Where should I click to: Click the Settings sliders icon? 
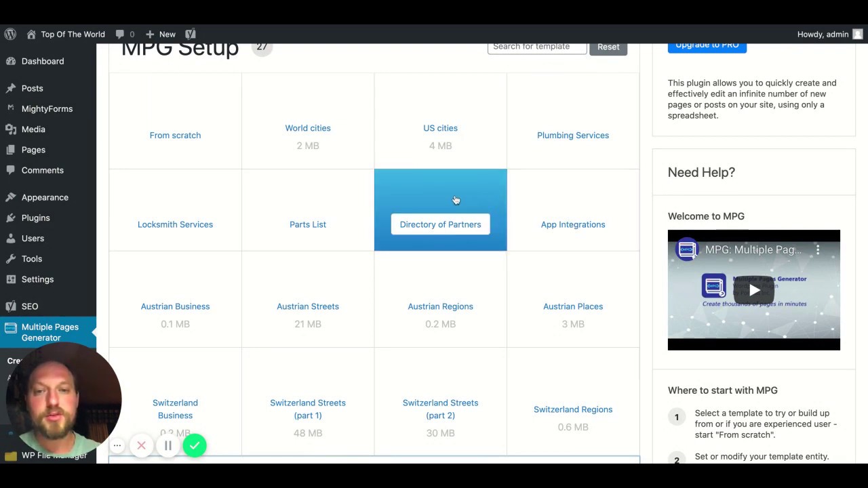click(x=11, y=279)
